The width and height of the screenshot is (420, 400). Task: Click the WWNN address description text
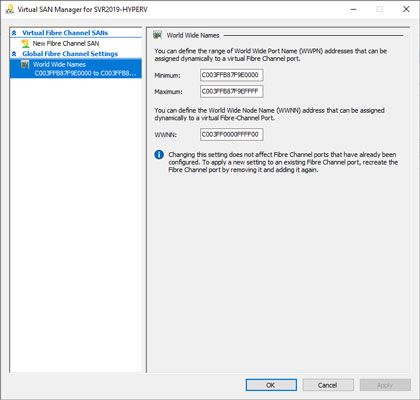click(269, 114)
